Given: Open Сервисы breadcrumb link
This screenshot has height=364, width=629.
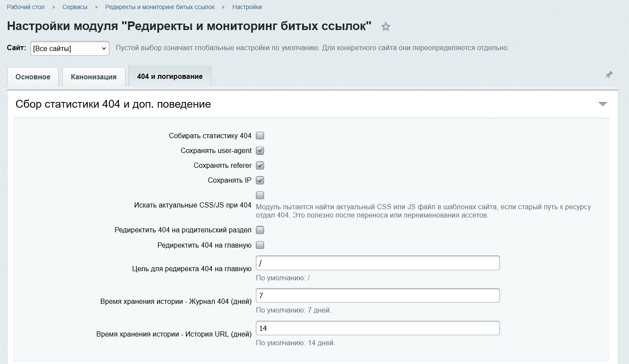Looking at the screenshot, I should [75, 7].
